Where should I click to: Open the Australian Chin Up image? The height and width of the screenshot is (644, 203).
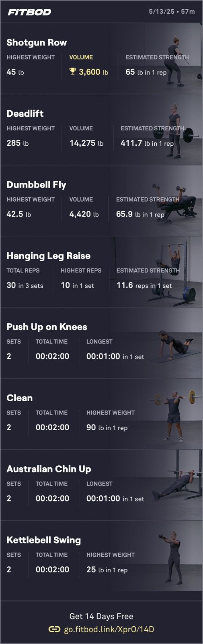coord(177,485)
